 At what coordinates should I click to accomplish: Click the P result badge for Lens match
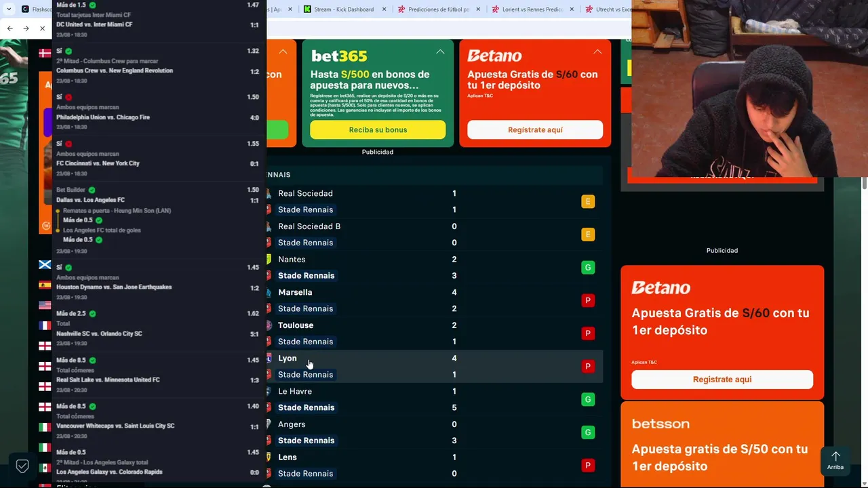click(x=588, y=465)
